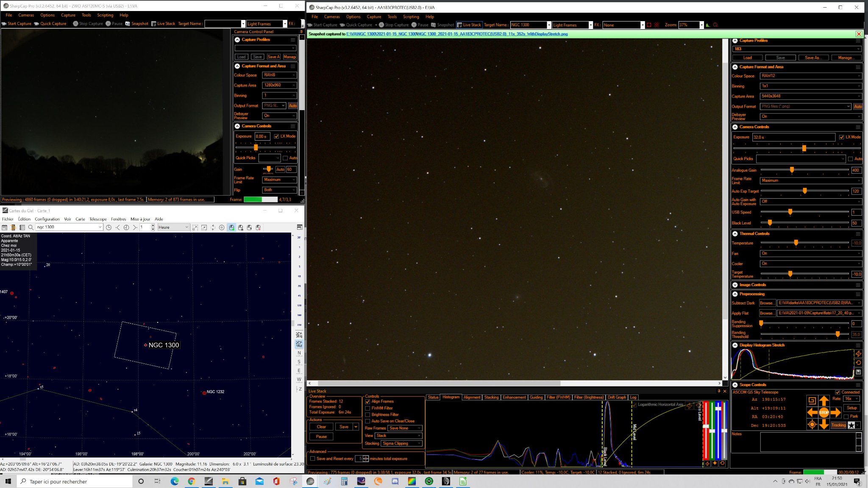Collapse the Thermal Controls section
This screenshot has height=488, width=868.
tap(735, 234)
